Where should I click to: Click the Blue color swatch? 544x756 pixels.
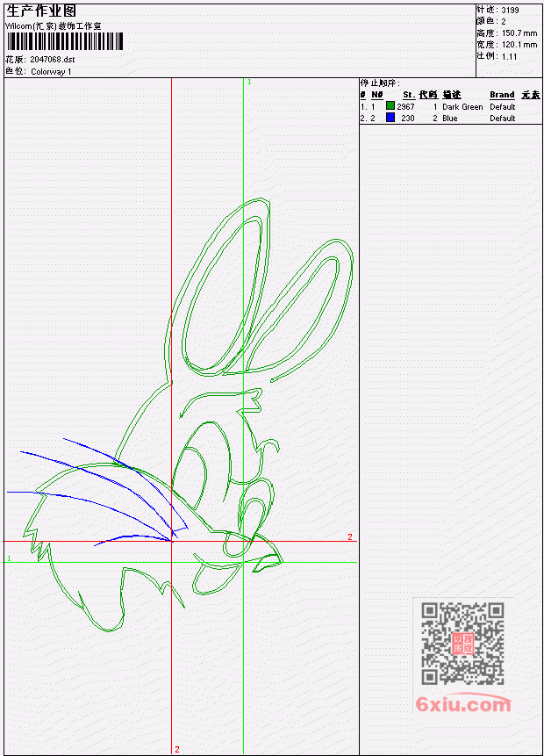click(390, 117)
